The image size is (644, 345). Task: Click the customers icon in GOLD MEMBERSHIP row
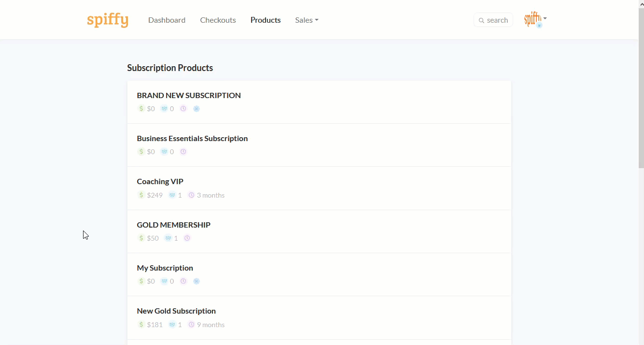coord(168,238)
